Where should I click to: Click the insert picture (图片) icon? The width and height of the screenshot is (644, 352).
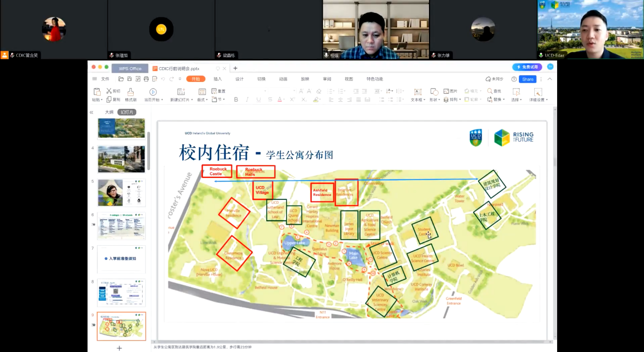(446, 91)
